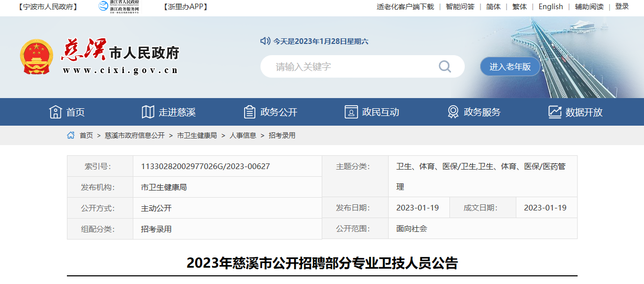Open the 政务公开 navigation menu
644x284 pixels.
click(278, 112)
